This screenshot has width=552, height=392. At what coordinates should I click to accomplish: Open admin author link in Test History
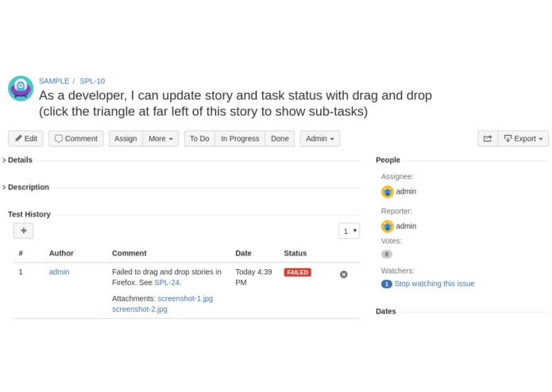coord(59,271)
